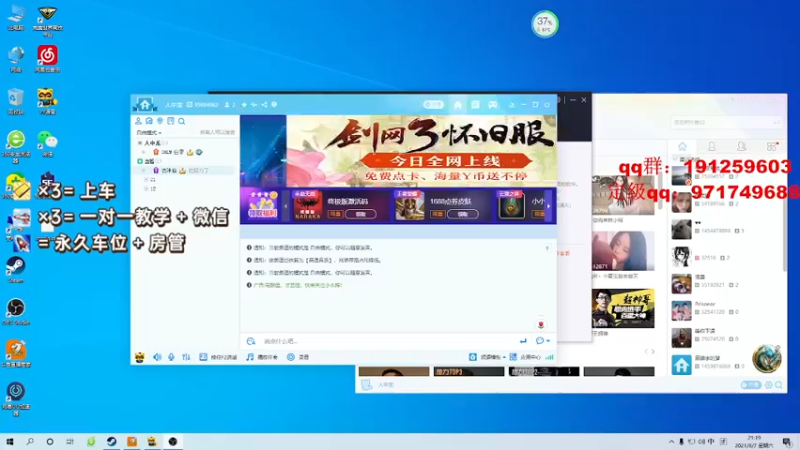Click the settings gear in YY main window footer

coord(768,385)
